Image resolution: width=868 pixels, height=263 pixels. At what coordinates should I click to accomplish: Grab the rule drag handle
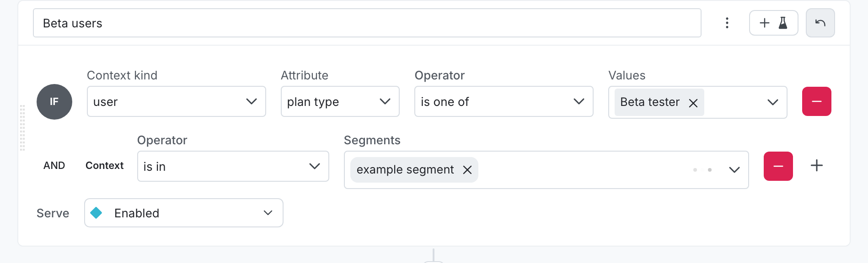pyautogui.click(x=22, y=128)
